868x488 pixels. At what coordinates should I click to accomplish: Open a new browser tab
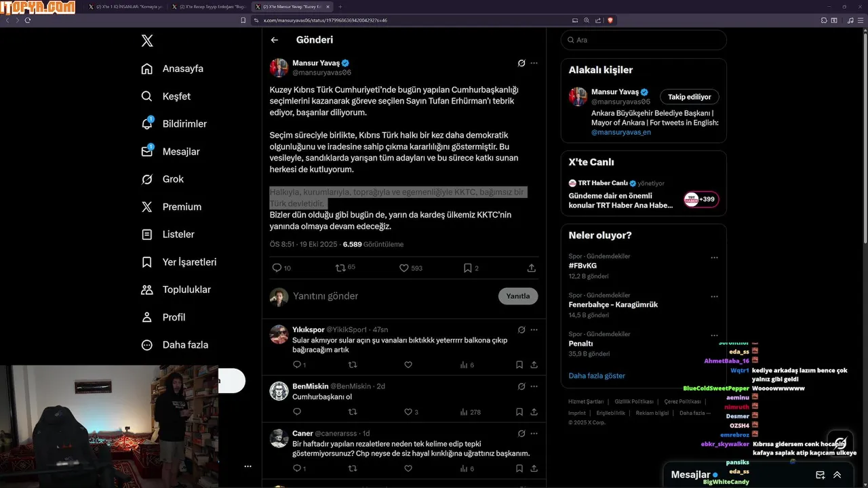(341, 7)
